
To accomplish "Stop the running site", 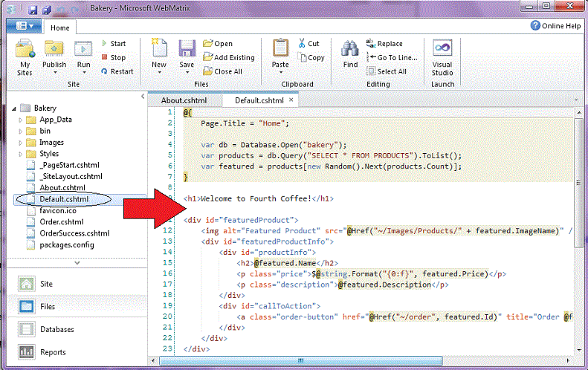I will (x=113, y=57).
